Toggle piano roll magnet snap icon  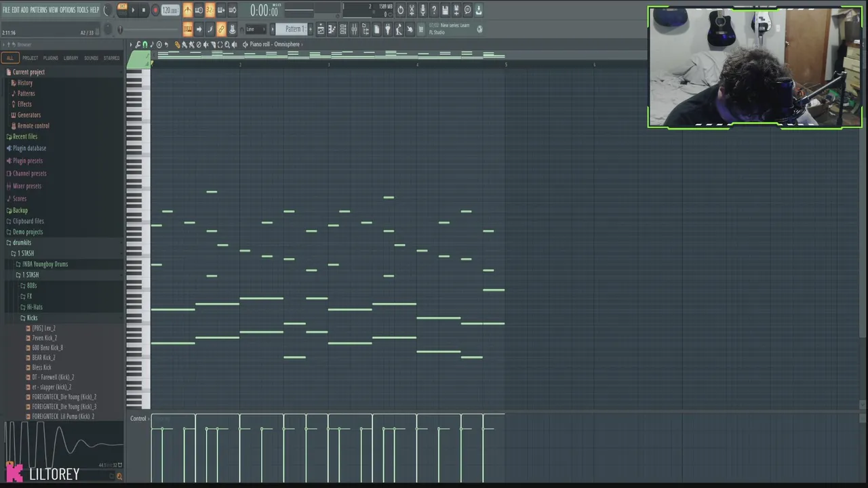(x=144, y=44)
